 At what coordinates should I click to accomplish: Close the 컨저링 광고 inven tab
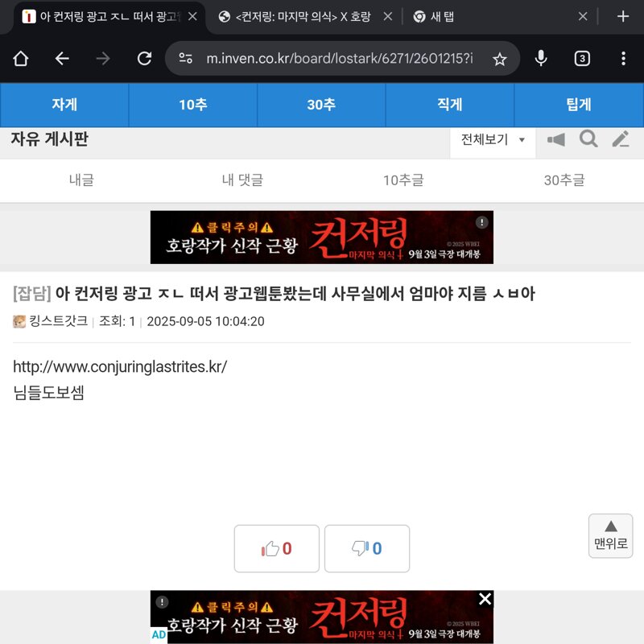pyautogui.click(x=192, y=16)
